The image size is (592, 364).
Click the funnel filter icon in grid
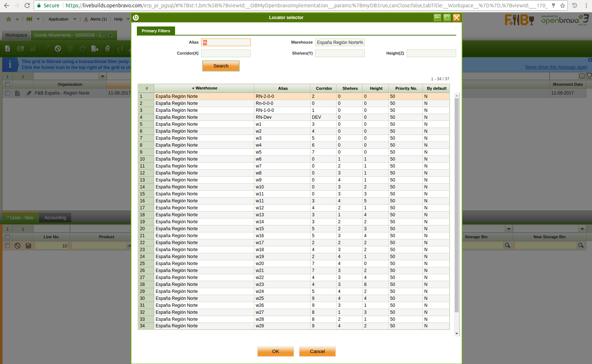click(x=589, y=76)
